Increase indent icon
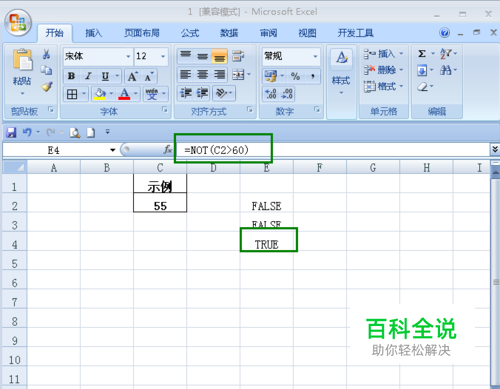Image resolution: width=500 pixels, height=389 pixels. click(x=203, y=93)
